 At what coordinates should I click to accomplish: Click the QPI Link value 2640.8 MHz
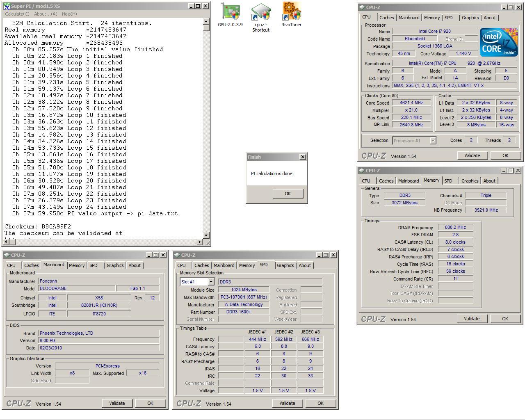(411, 125)
